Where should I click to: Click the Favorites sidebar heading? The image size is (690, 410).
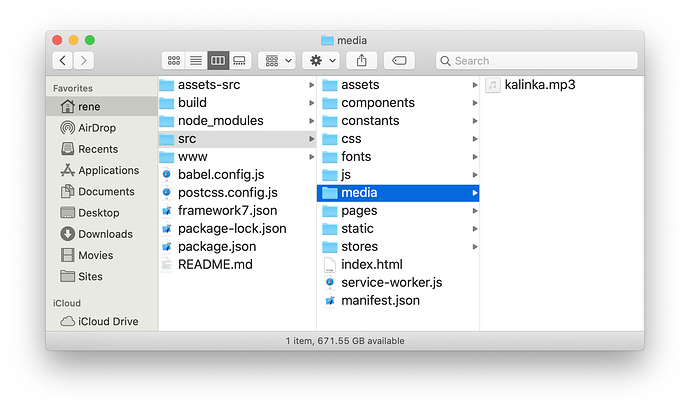coord(73,88)
